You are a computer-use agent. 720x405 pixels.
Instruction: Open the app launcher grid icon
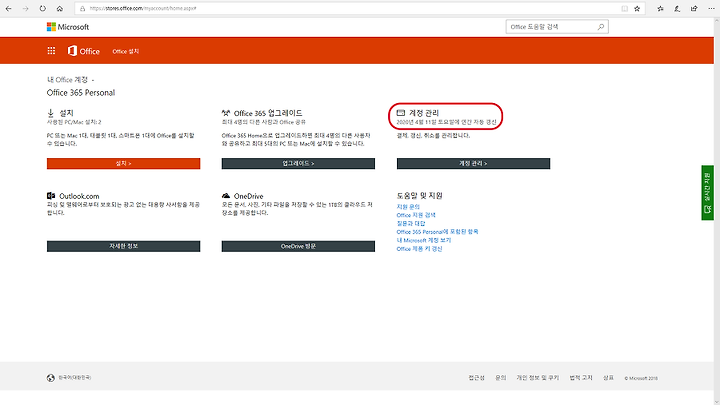tap(51, 51)
